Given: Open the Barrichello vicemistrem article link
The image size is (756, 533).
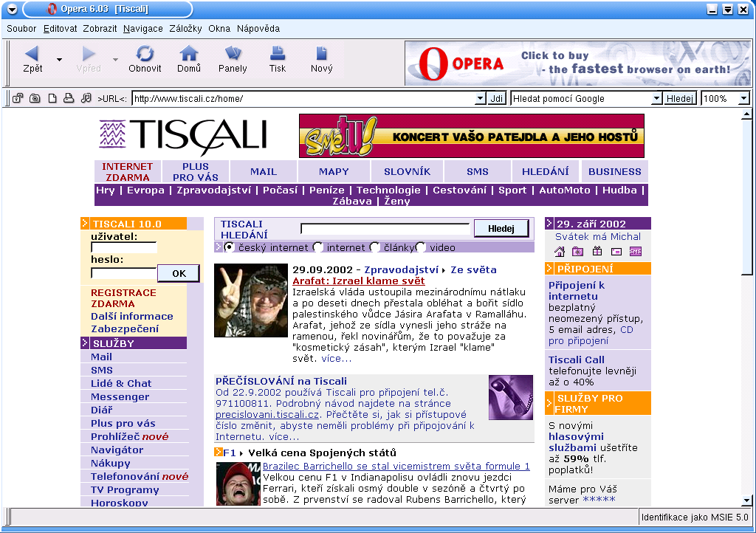Looking at the screenshot, I should 396,466.
